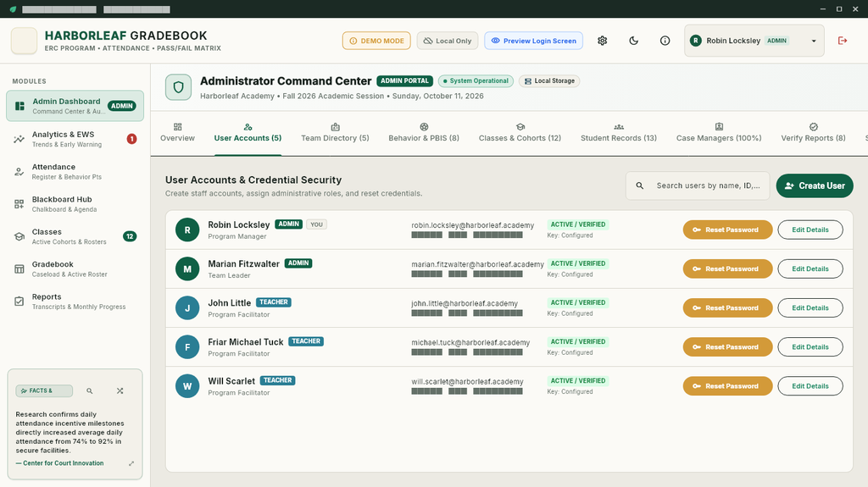The image size is (868, 487).
Task: Reset password for John Little
Action: (727, 307)
